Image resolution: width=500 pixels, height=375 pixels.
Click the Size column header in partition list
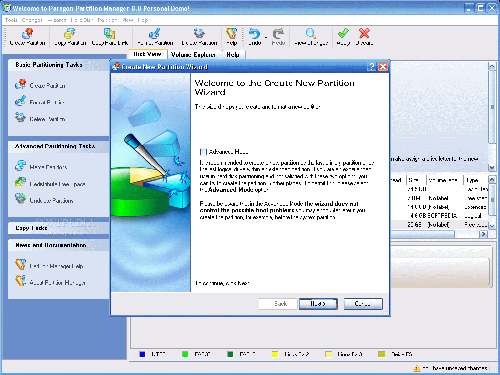pyautogui.click(x=416, y=180)
